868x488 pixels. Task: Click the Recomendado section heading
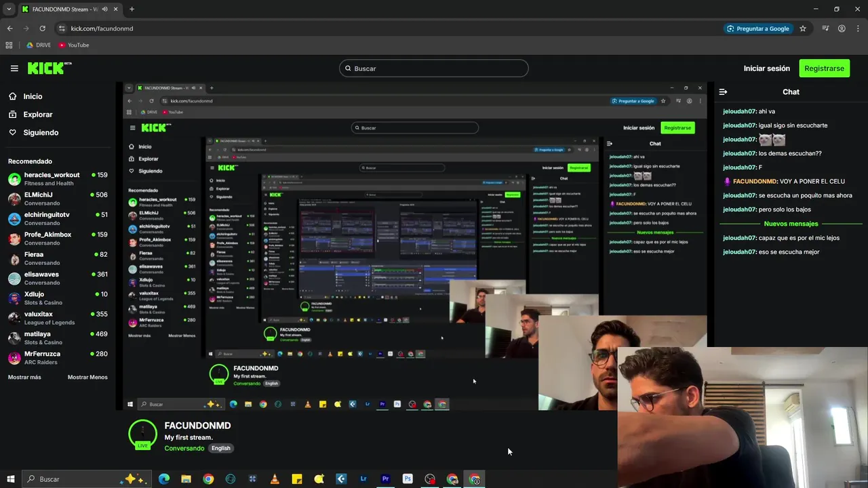(x=30, y=161)
